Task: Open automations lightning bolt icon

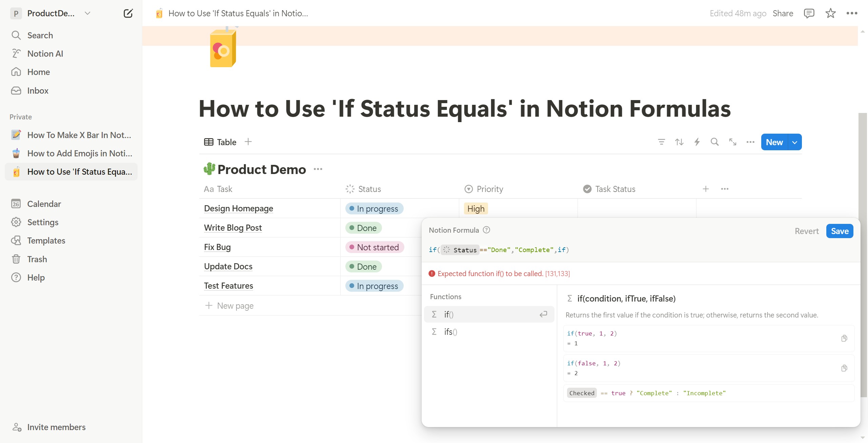Action: point(697,142)
